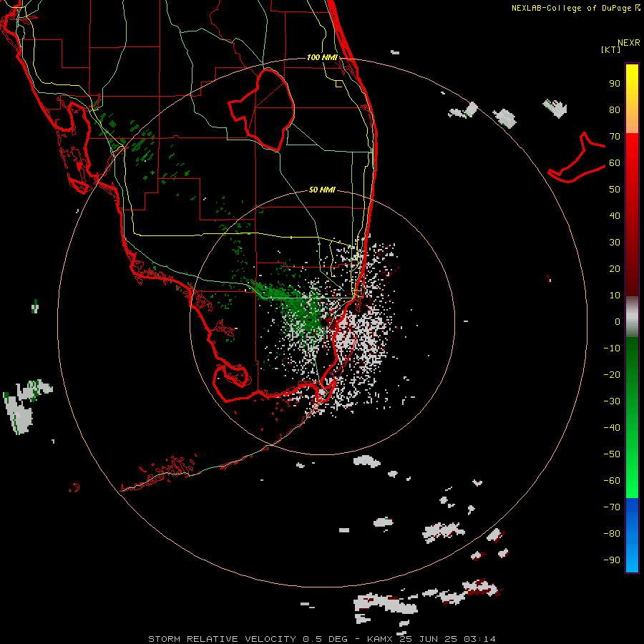Click the blue bottom segment of color bar
This screenshot has width=644, height=644.
click(632, 535)
